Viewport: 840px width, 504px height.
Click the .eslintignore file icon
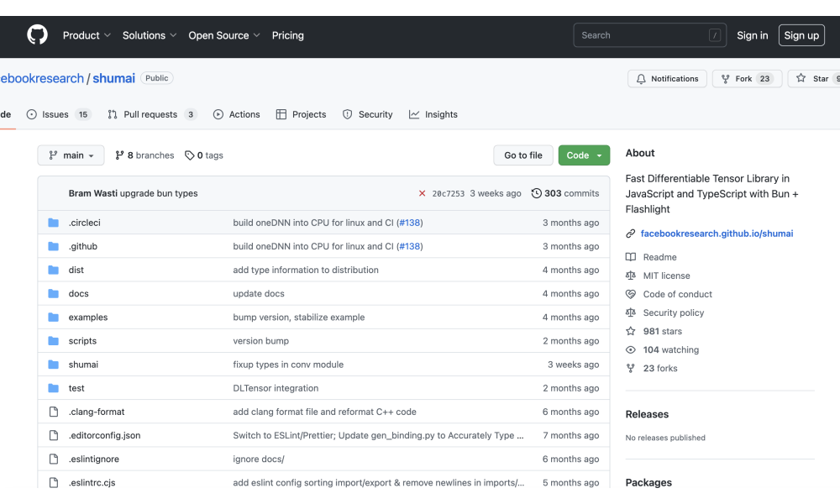(54, 459)
